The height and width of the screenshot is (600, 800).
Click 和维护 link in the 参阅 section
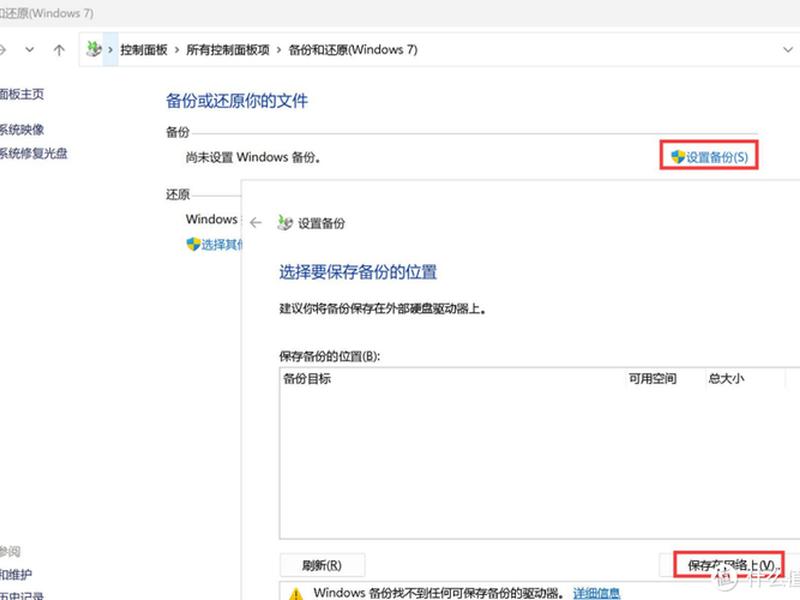[16, 574]
